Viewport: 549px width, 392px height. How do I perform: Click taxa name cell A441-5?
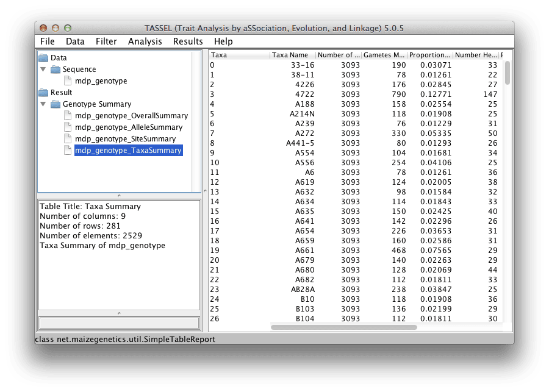300,143
